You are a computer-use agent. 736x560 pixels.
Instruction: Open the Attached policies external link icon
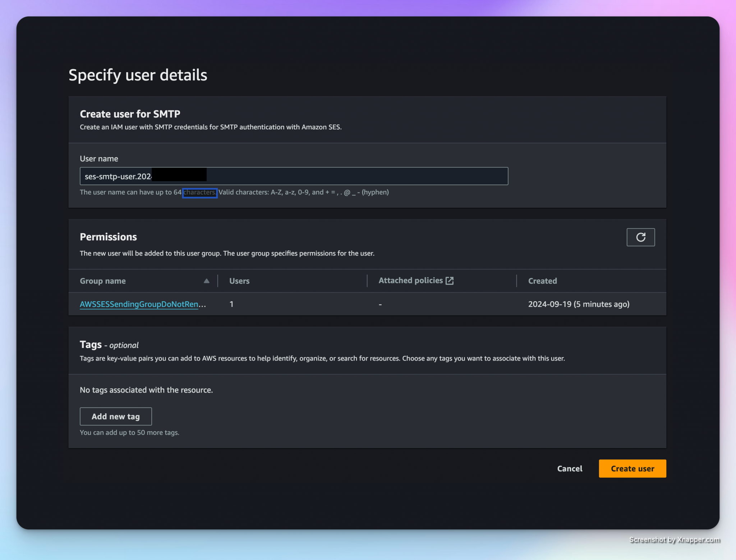pos(449,281)
